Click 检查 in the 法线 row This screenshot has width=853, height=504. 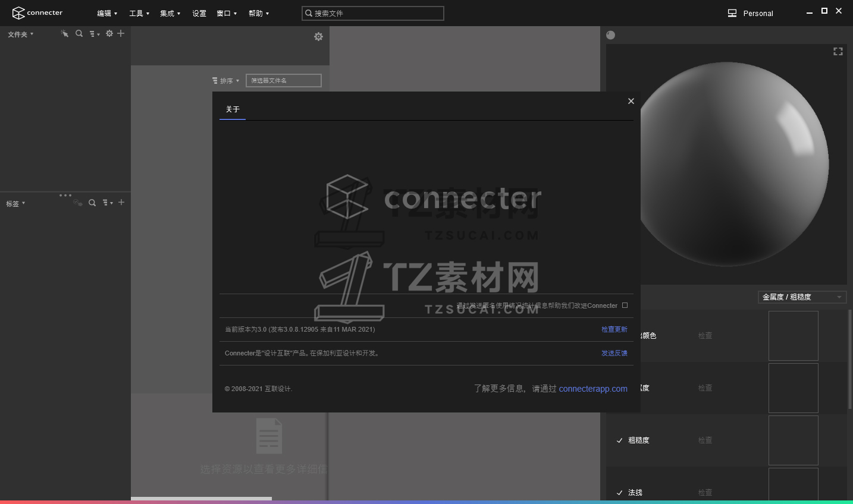click(705, 493)
